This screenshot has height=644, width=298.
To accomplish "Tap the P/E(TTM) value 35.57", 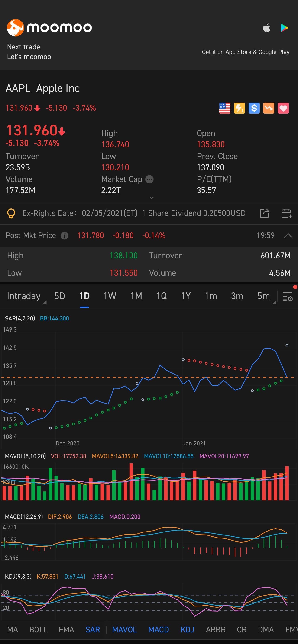I will tap(206, 190).
